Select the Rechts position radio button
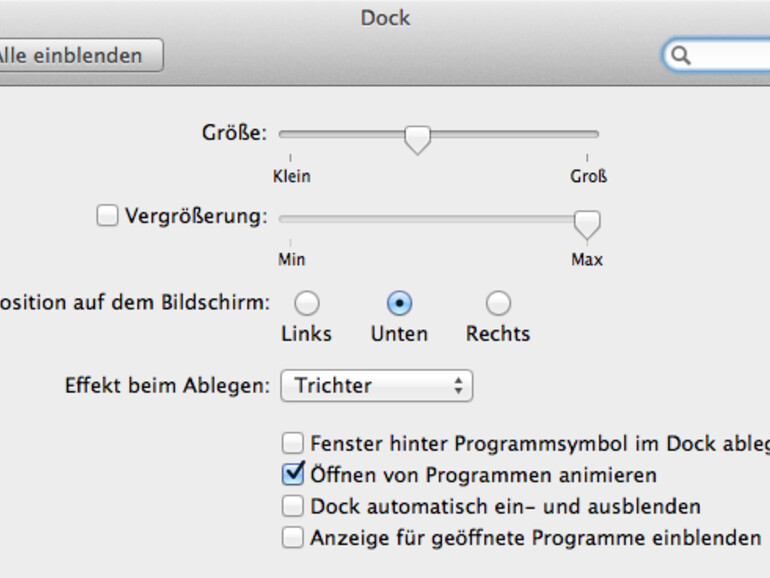 [x=498, y=303]
